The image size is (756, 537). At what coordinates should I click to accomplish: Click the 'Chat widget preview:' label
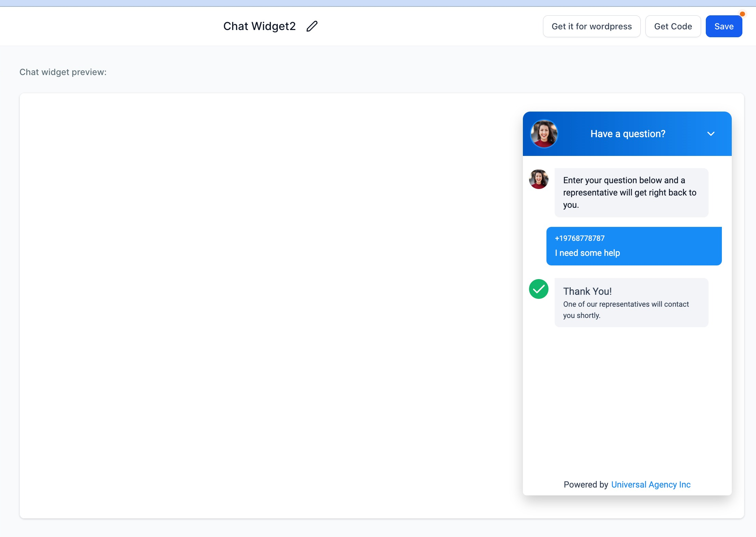click(63, 72)
